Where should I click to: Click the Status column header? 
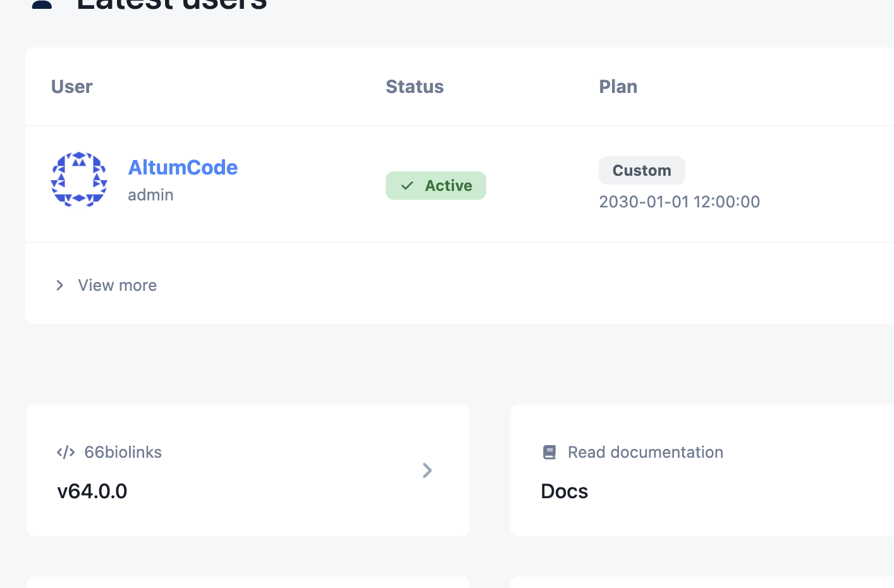click(x=415, y=87)
